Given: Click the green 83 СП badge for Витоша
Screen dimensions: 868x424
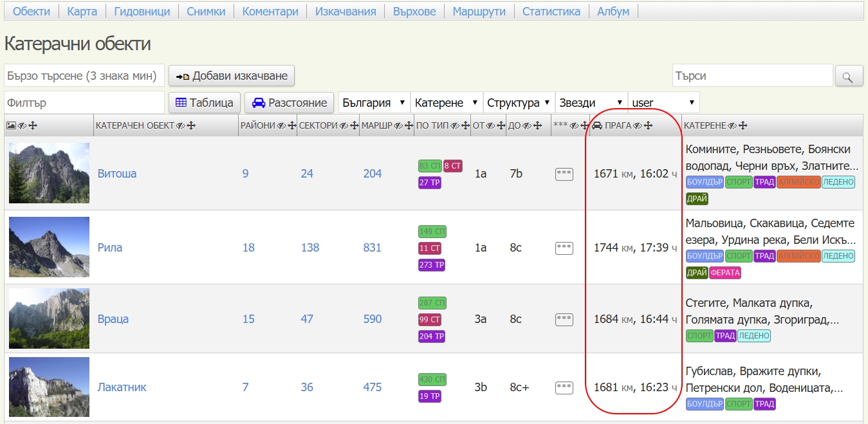Looking at the screenshot, I should tap(429, 166).
